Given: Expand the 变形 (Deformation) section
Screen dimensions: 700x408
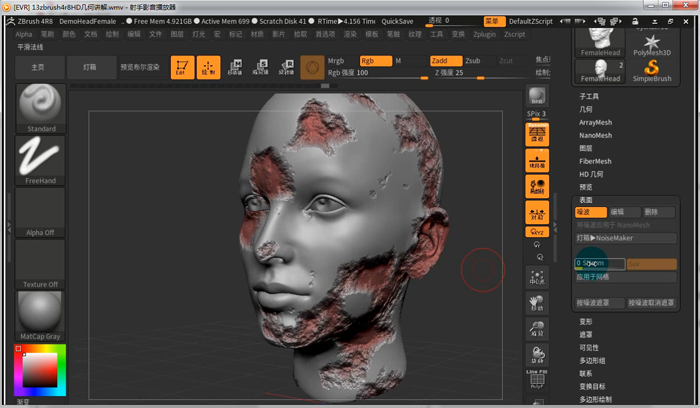Looking at the screenshot, I should [586, 321].
